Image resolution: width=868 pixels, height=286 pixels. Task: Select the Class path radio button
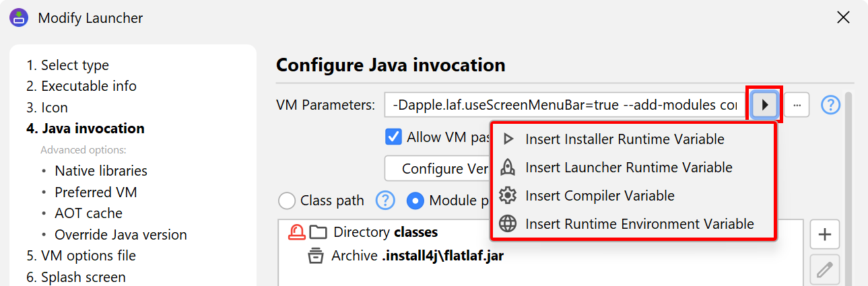[x=287, y=201]
